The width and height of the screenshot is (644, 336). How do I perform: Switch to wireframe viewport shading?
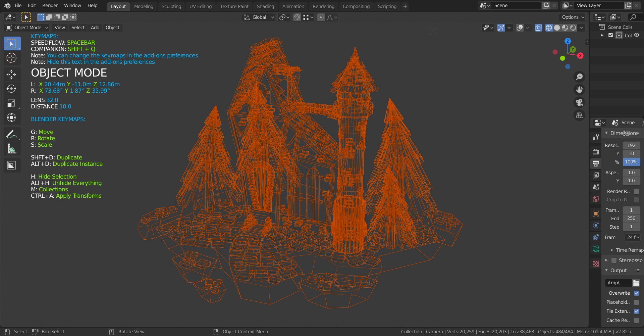pyautogui.click(x=549, y=28)
